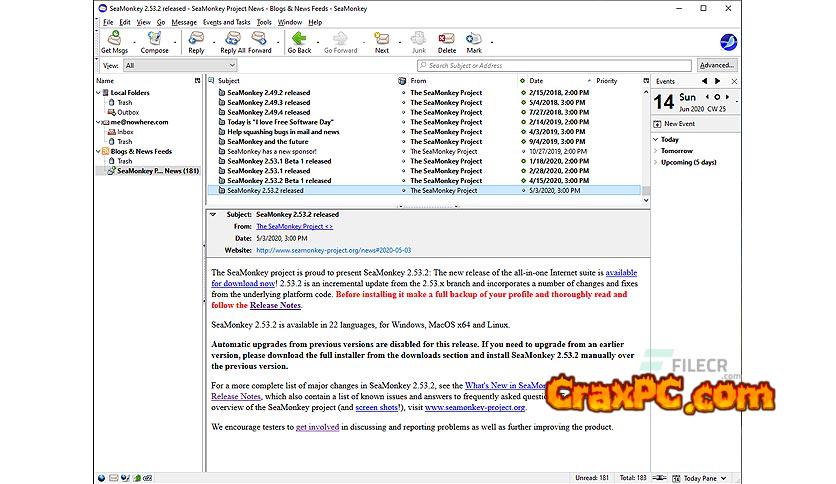The image size is (836, 484).
Task: Open the Events and Tasks menu
Action: 226,22
